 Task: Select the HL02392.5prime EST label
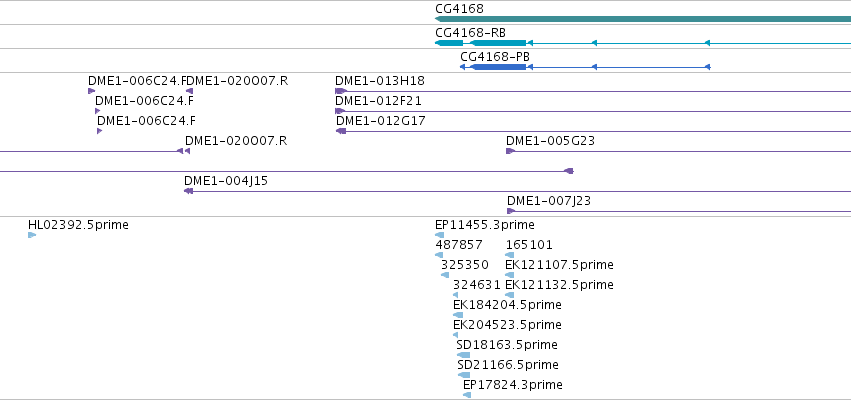coord(78,225)
